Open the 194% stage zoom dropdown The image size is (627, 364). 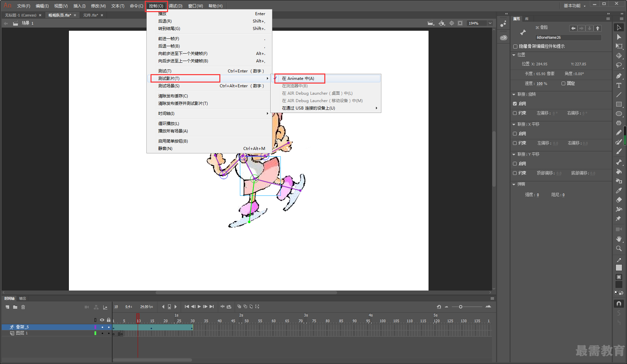point(490,23)
